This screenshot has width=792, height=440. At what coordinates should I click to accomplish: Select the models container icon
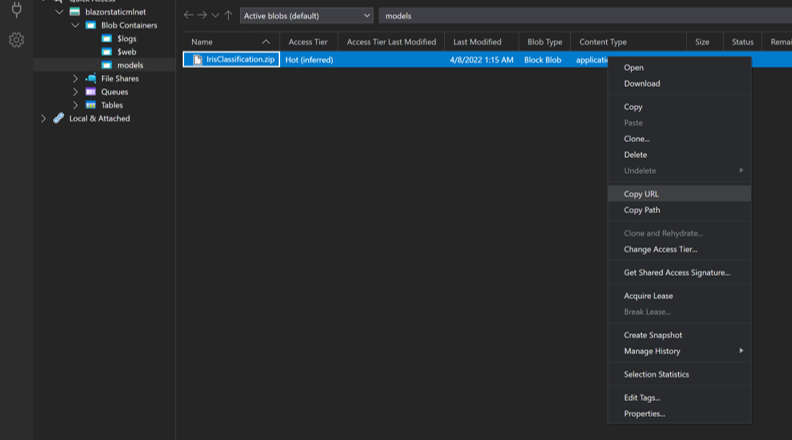pyautogui.click(x=107, y=65)
